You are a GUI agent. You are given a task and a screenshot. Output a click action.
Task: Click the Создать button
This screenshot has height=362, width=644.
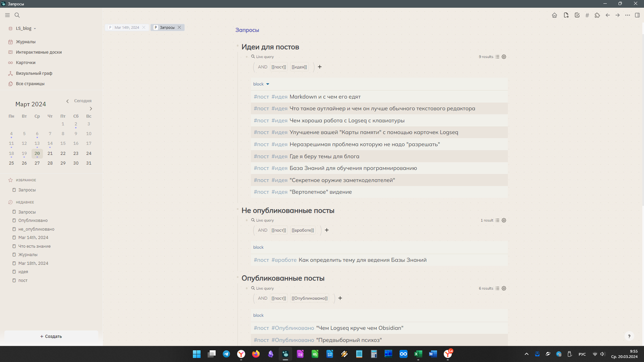[51, 336]
